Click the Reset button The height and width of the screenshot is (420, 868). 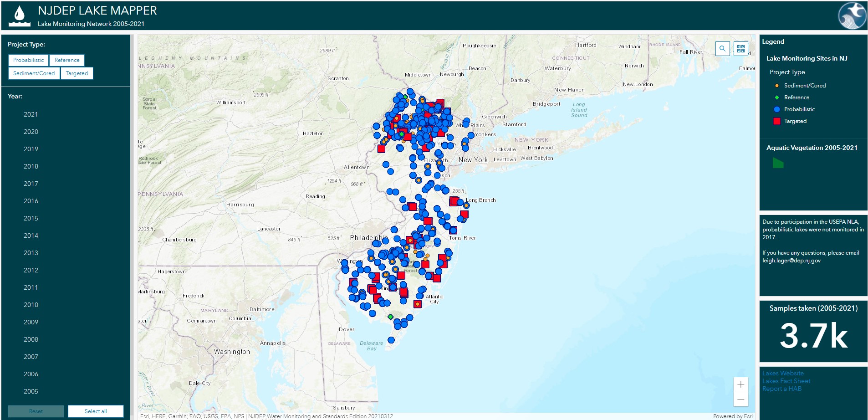(36, 411)
